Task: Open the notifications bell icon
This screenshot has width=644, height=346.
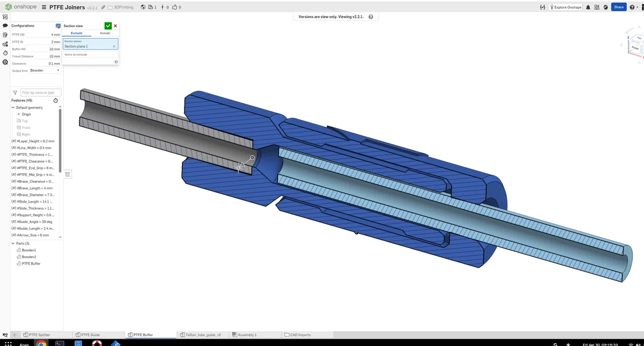Action: point(588,7)
